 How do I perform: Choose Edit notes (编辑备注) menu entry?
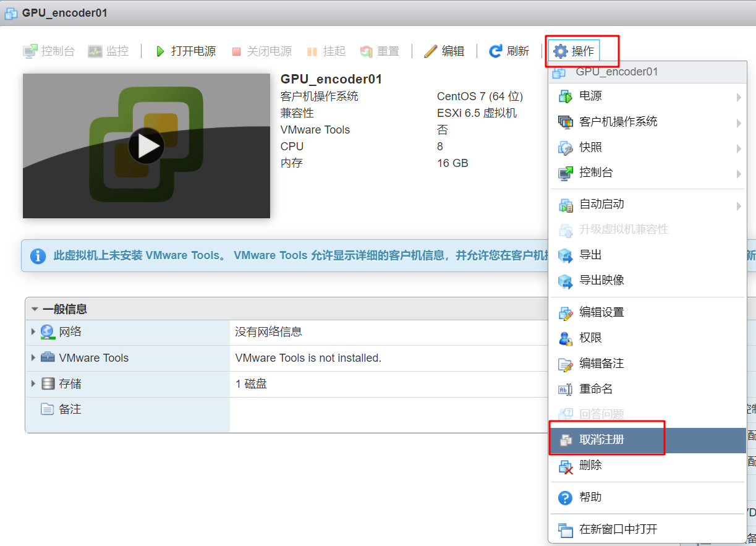648,364
